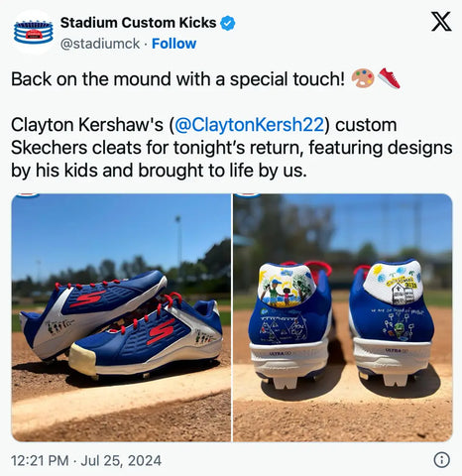
Task: Click the tweet text about Skechers cleats
Action: tap(231, 148)
